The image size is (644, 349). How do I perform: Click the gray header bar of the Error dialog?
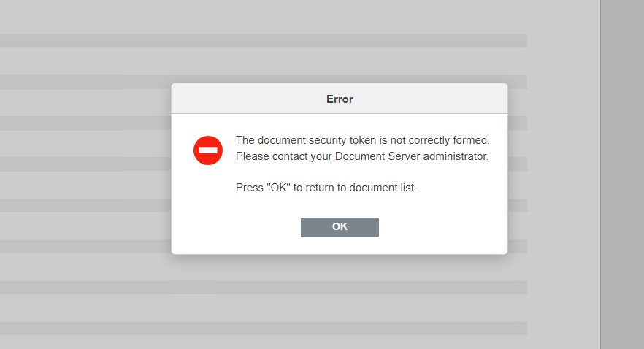[x=340, y=99]
